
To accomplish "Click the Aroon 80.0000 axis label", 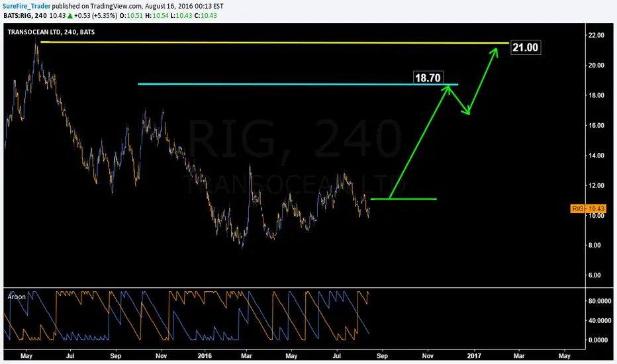I will click(600, 301).
